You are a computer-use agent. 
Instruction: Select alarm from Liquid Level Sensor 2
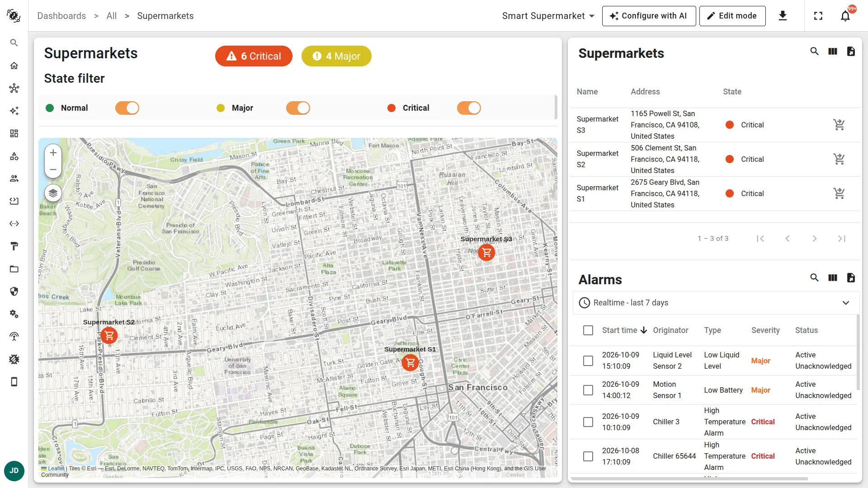tap(588, 361)
